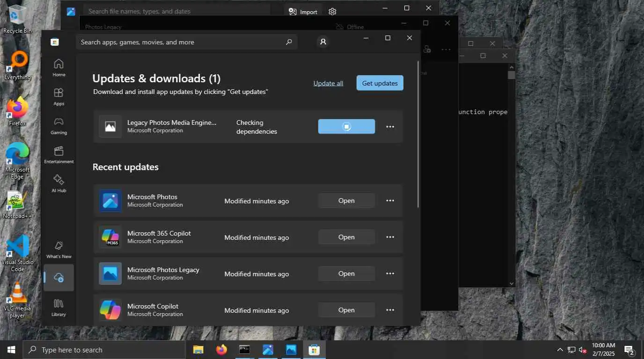Open File Explorer from the taskbar
This screenshot has height=359, width=644.
198,350
